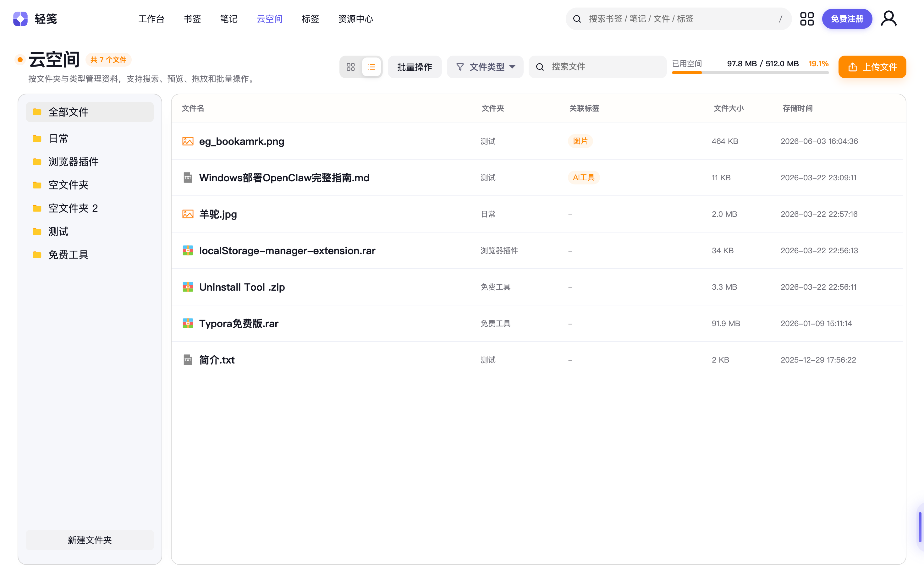Click the 免费注册 button
The width and height of the screenshot is (924, 580).
pyautogui.click(x=847, y=19)
